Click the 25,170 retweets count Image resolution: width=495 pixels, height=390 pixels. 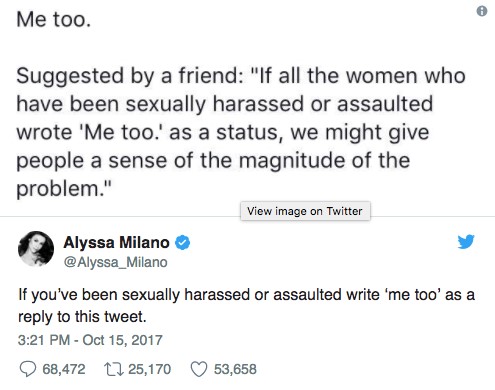coord(150,369)
